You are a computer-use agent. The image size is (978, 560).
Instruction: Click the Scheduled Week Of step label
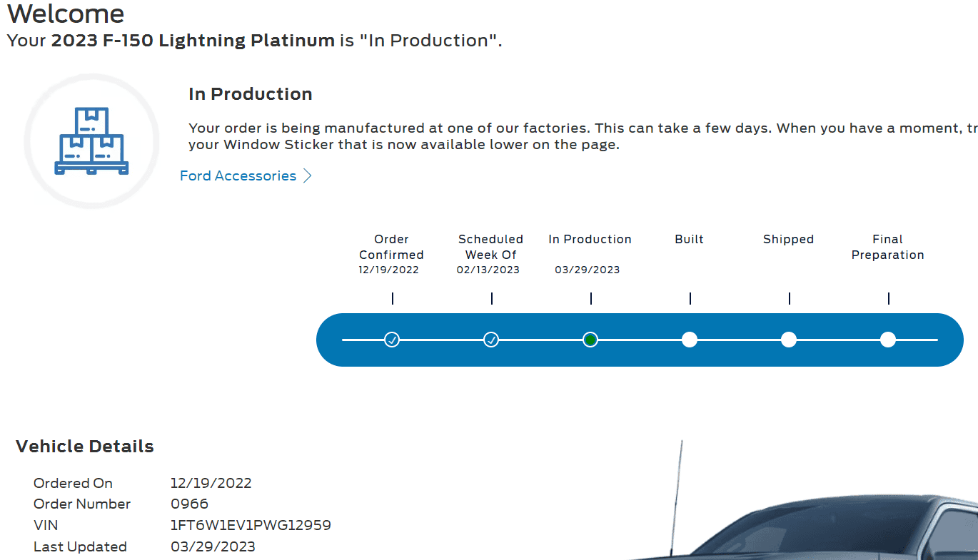pos(490,247)
